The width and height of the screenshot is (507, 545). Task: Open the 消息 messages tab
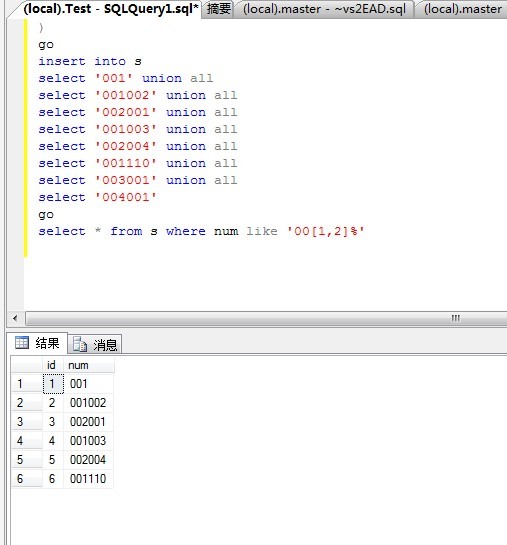(x=95, y=344)
